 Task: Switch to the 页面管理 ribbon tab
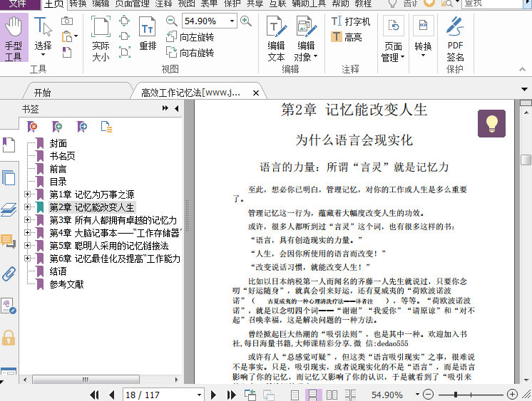(x=133, y=4)
